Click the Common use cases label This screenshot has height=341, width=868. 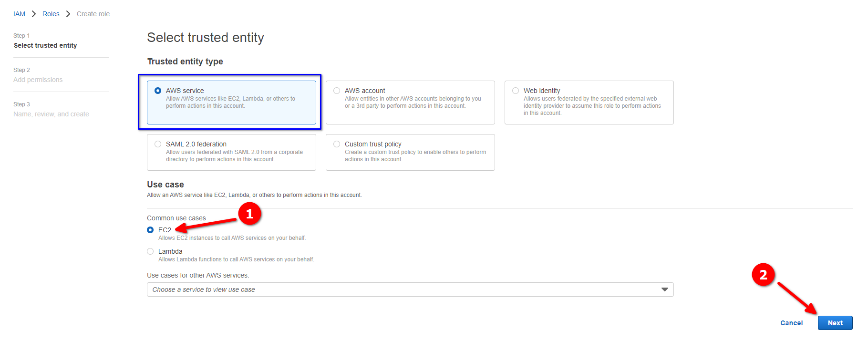click(176, 218)
